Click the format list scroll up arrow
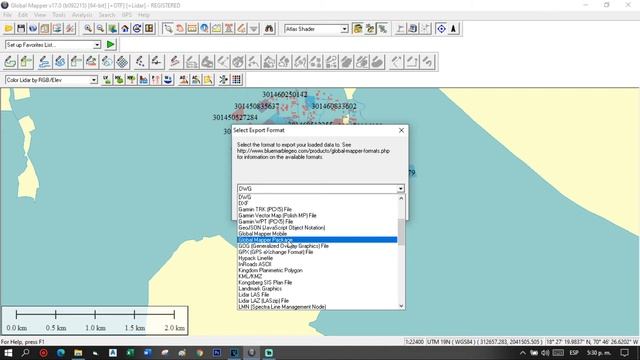 (x=401, y=198)
